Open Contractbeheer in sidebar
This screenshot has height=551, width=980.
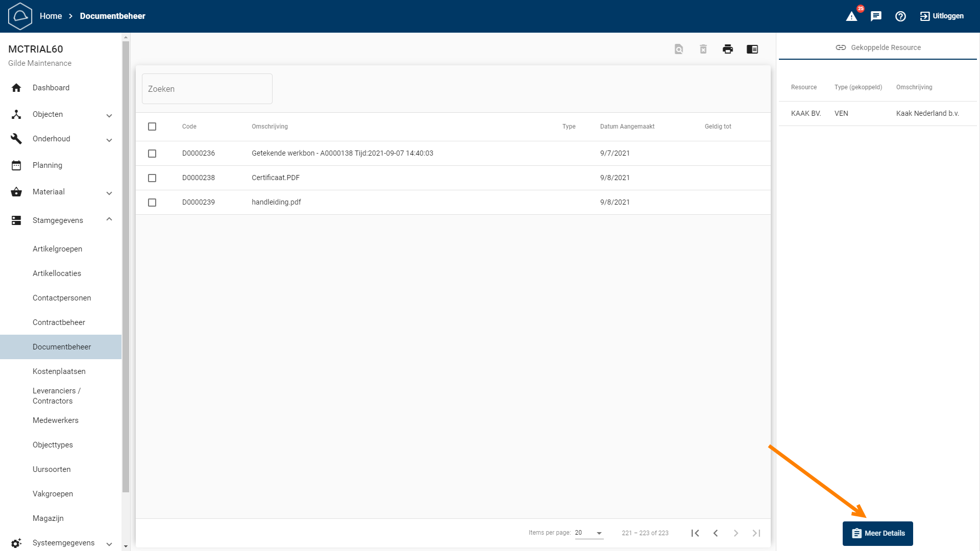(x=59, y=322)
